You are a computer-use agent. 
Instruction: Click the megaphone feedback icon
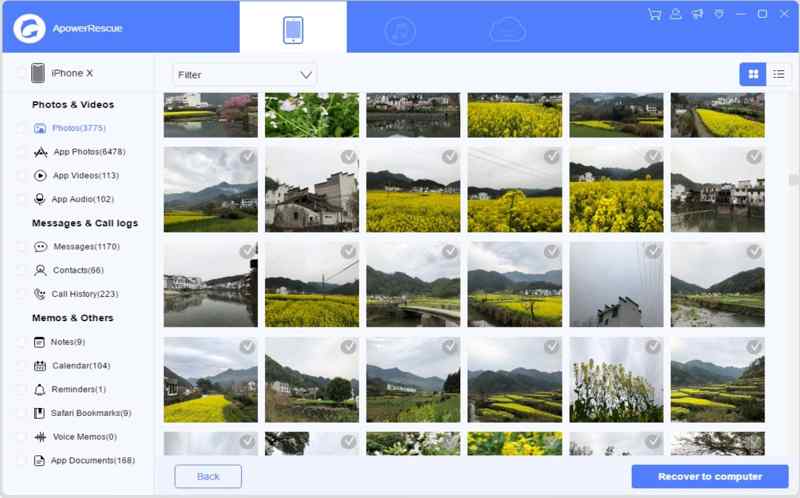[x=697, y=14]
